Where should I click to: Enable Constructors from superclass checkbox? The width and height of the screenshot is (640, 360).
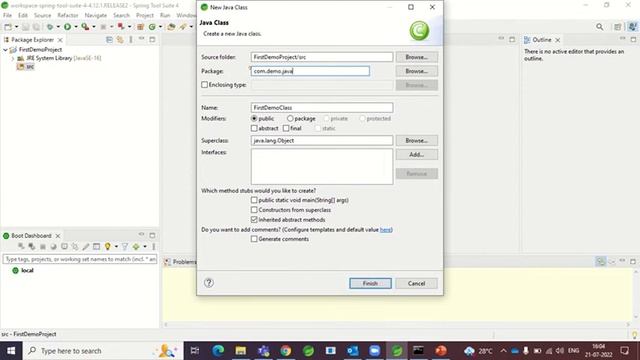(254, 210)
